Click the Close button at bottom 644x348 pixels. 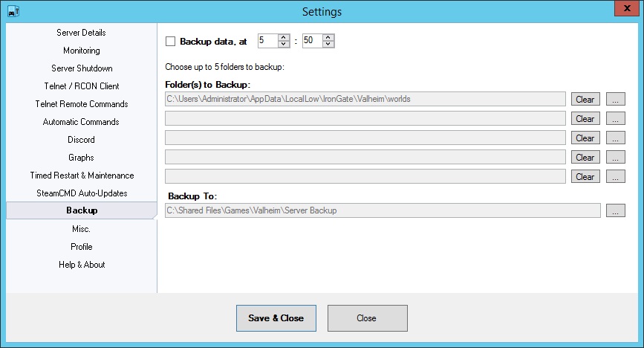click(367, 318)
